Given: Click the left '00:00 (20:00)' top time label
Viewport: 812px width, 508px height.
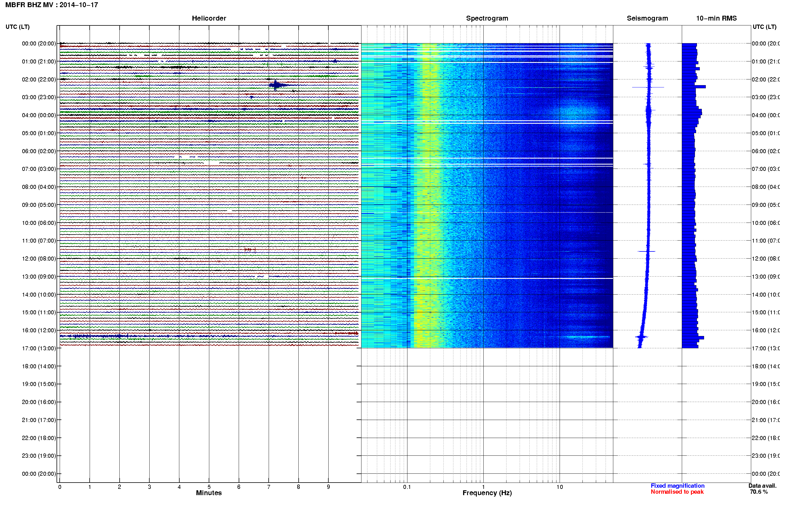Looking at the screenshot, I should click(x=39, y=43).
